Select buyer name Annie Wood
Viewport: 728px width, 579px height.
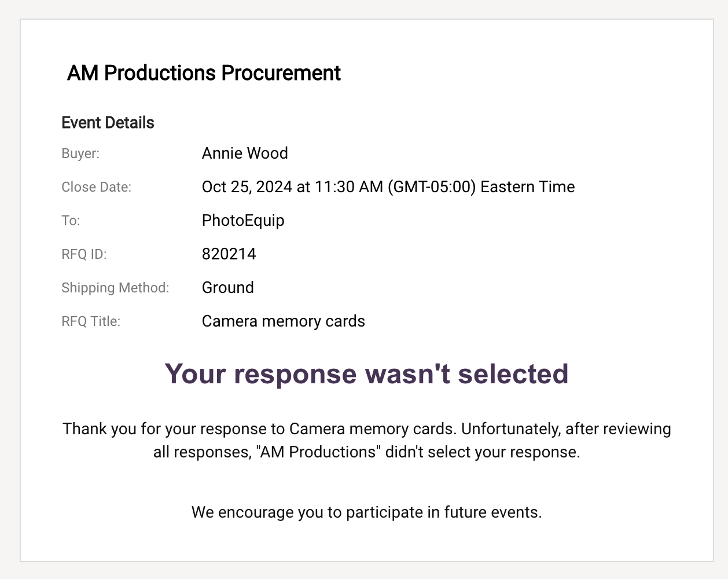coord(245,153)
